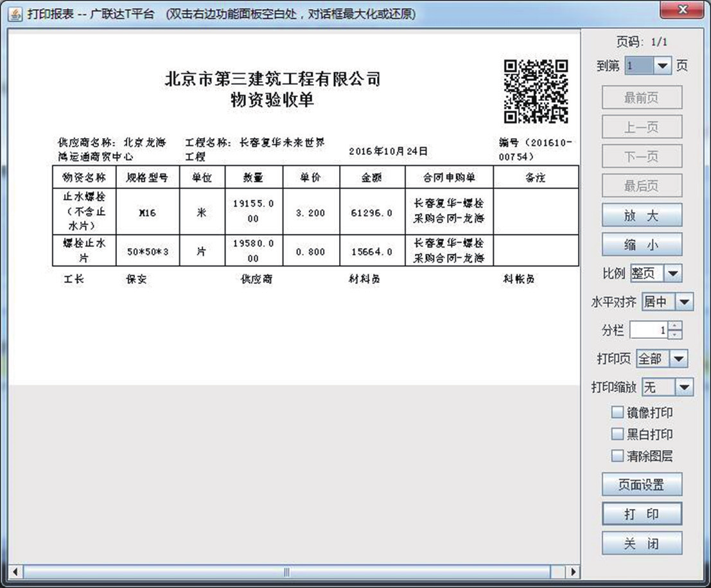711x588 pixels.
Task: Enable the 镜像打印 mirror print checkbox
Action: point(617,413)
